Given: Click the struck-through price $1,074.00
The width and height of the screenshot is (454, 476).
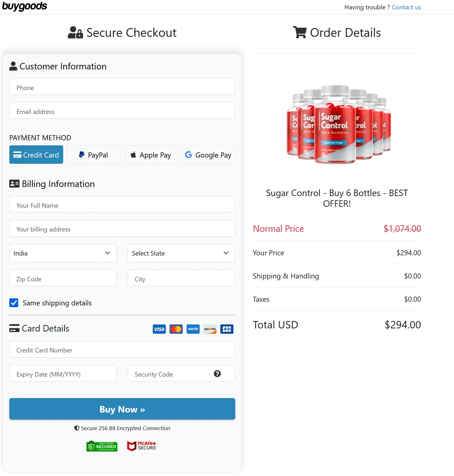Looking at the screenshot, I should [x=402, y=229].
